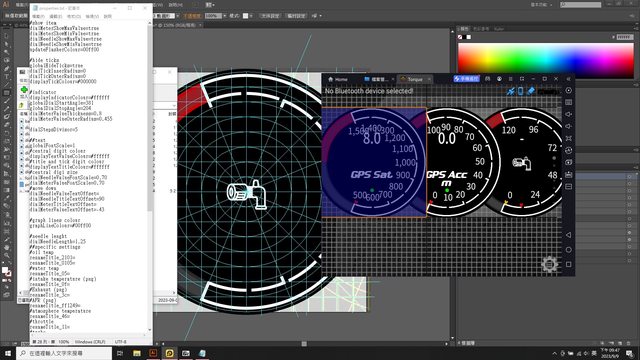Open the emulator Home tab
This screenshot has width=640, height=360.
pos(338,79)
